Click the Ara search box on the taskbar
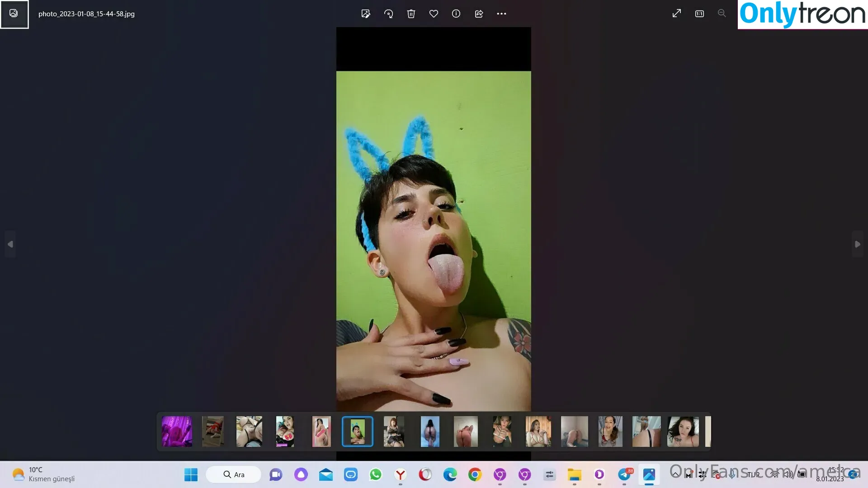Image resolution: width=868 pixels, height=488 pixels. point(233,474)
